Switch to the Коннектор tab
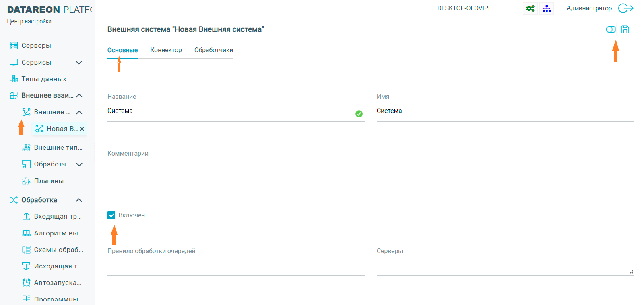 pos(166,50)
